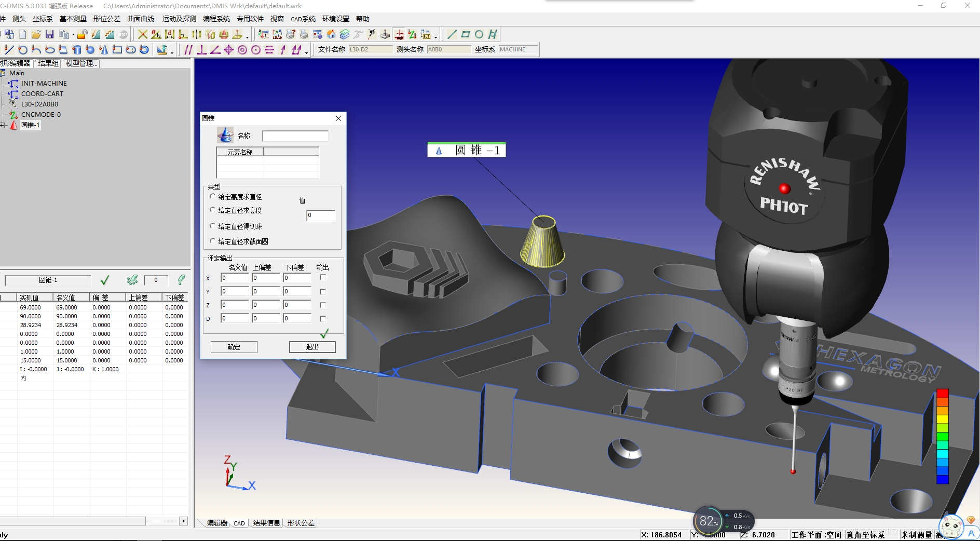Select the distance d measurement tool
The height and width of the screenshot is (541, 980).
click(170, 34)
